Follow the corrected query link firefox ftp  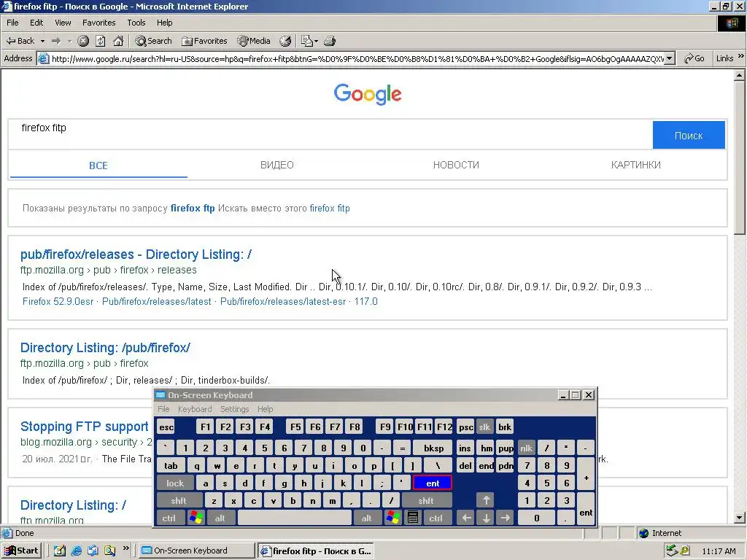[193, 208]
